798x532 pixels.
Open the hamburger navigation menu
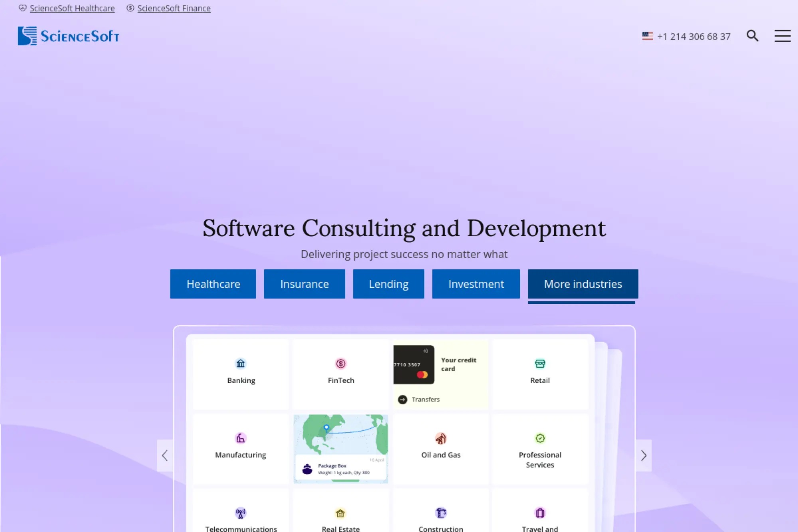click(782, 36)
